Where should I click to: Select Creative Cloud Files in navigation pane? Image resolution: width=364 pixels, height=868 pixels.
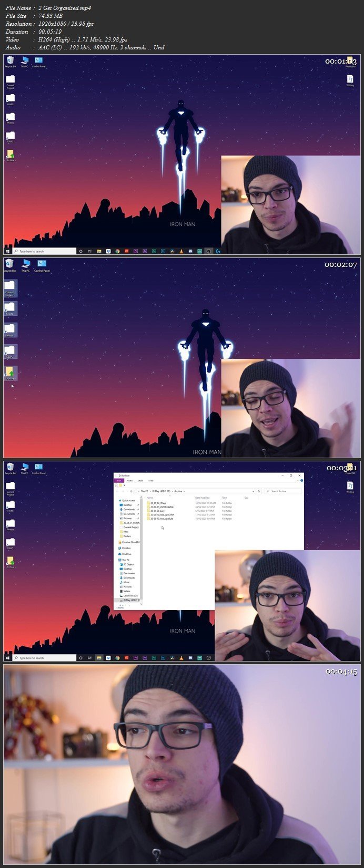(130, 542)
